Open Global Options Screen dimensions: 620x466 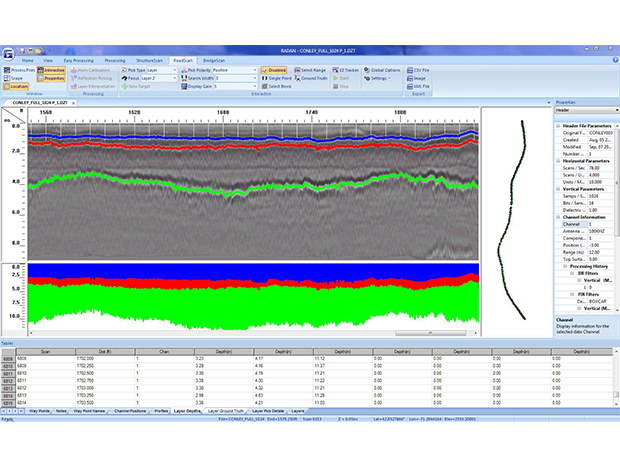coord(382,70)
